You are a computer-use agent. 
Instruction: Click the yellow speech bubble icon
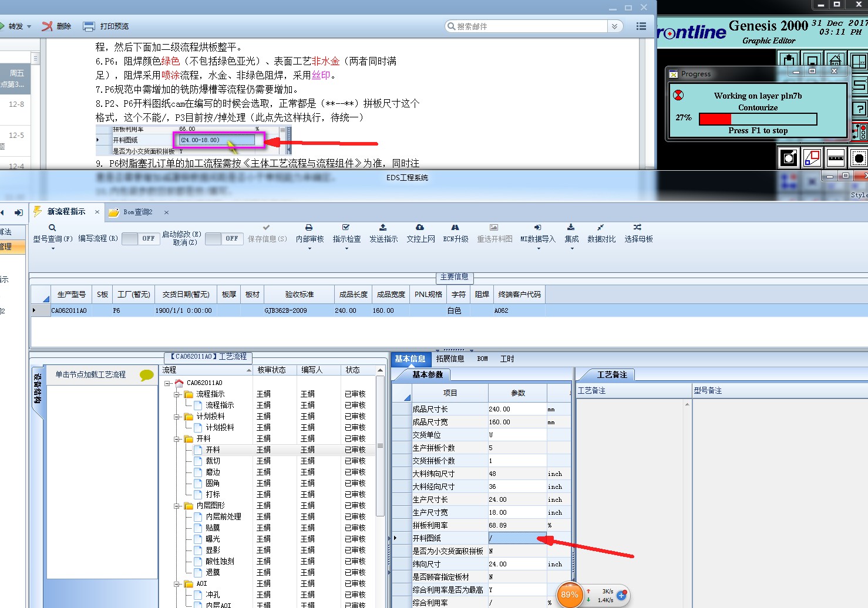click(x=147, y=375)
